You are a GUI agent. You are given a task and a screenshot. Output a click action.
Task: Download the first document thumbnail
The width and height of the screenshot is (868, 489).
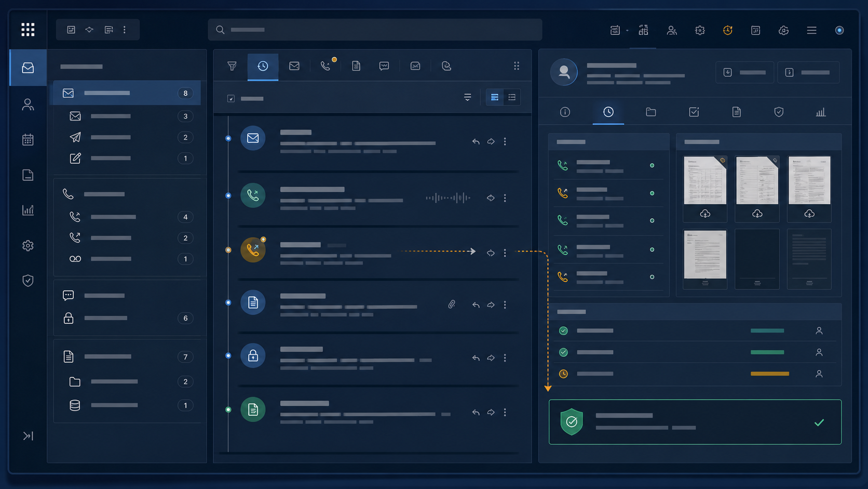(x=705, y=214)
